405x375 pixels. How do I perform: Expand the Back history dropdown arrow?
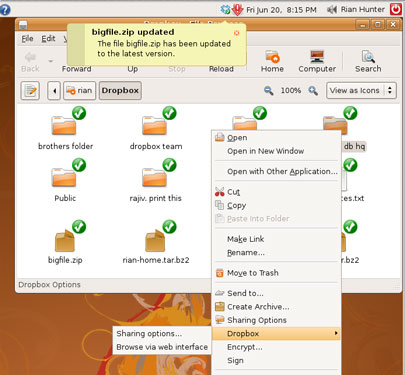(x=51, y=61)
